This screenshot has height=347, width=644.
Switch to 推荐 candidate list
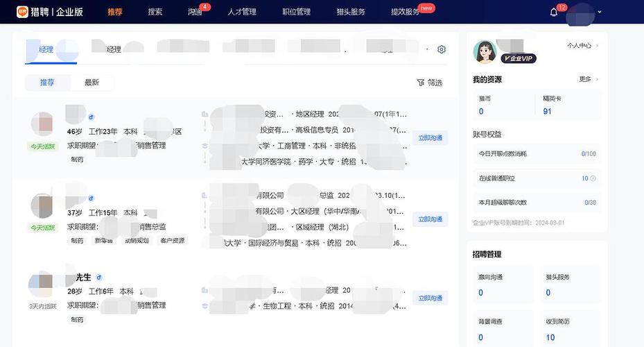click(47, 83)
